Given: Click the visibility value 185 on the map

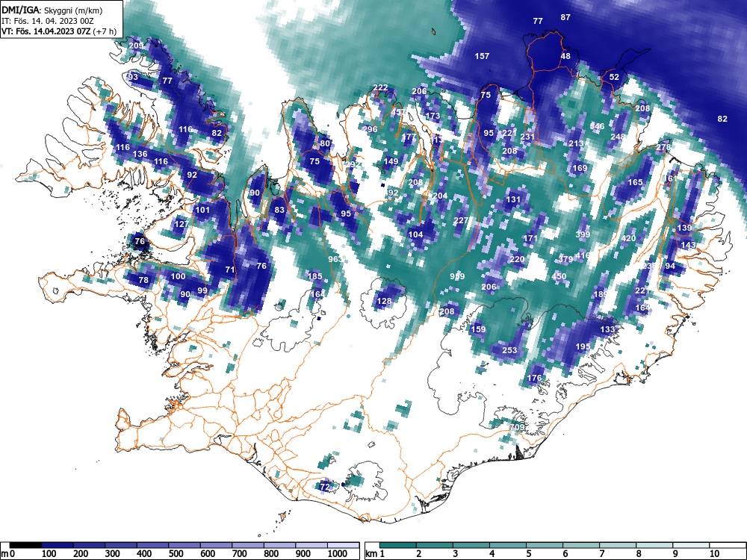Looking at the screenshot, I should click(x=315, y=276).
